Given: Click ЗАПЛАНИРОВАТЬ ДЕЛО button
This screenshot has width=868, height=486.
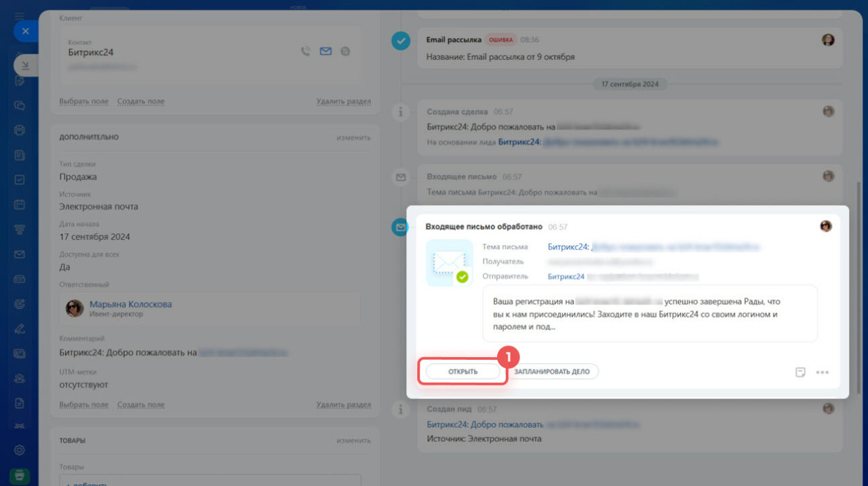Looking at the screenshot, I should [552, 372].
